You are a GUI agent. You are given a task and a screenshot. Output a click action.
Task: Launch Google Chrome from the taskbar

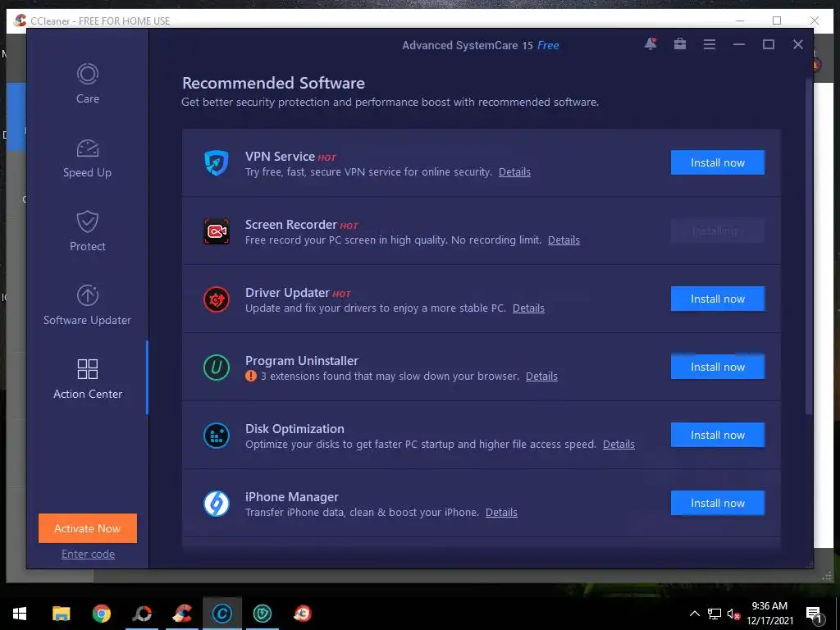click(x=101, y=614)
